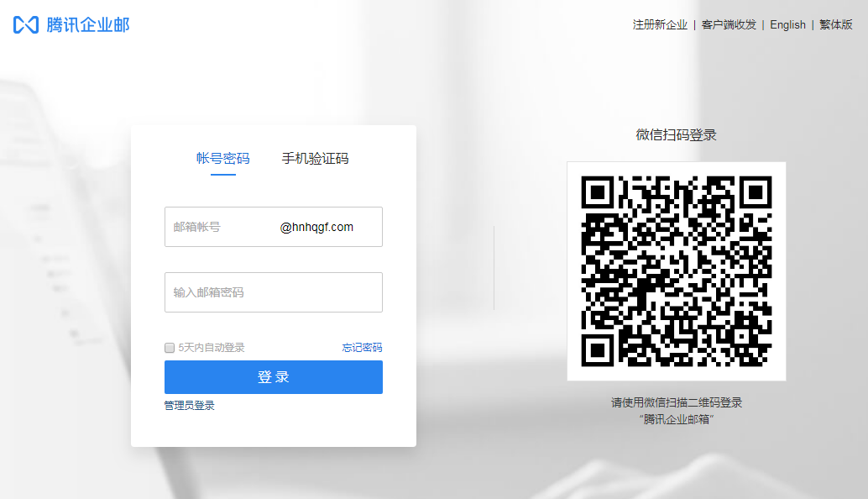Open 注册新企业 registration page

(661, 24)
